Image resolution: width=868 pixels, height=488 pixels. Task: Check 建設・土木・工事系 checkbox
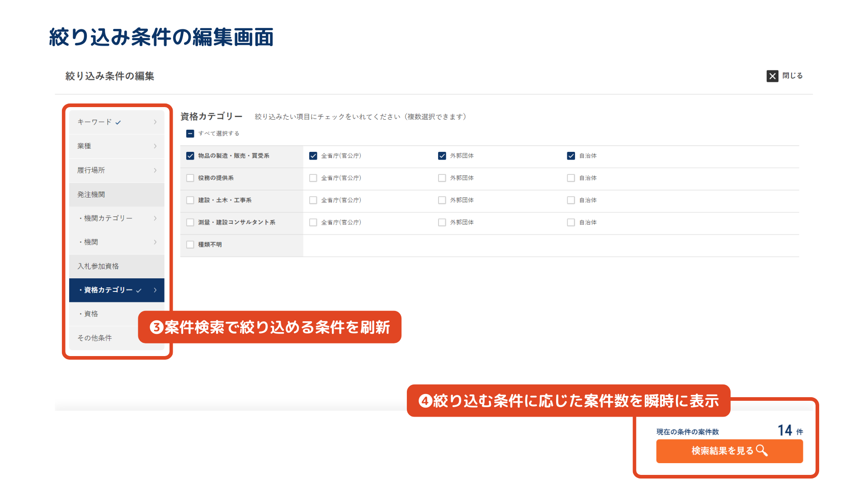coord(190,200)
